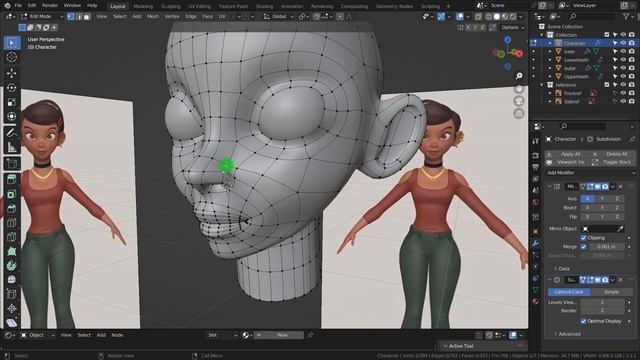Select the Cursor tool

(x=12, y=58)
